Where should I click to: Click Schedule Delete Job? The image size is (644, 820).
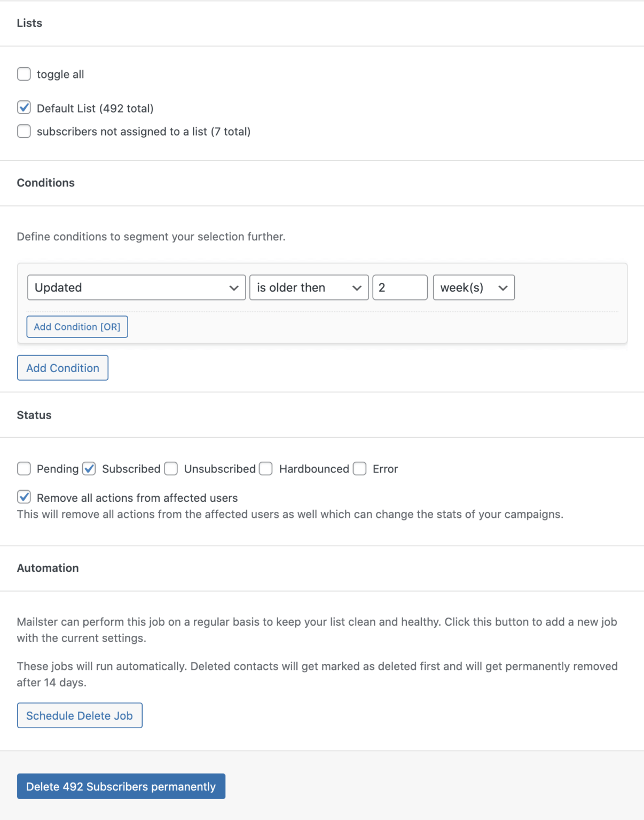(x=80, y=715)
